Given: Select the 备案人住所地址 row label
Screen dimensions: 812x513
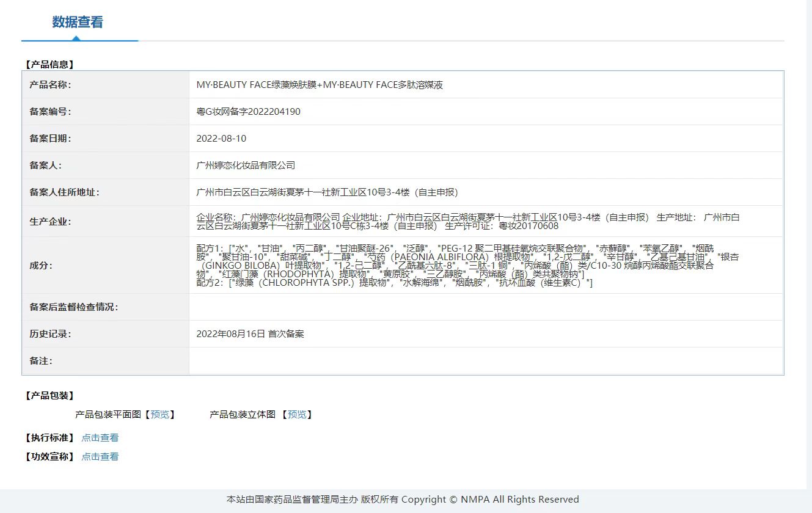Looking at the screenshot, I should (x=64, y=192).
